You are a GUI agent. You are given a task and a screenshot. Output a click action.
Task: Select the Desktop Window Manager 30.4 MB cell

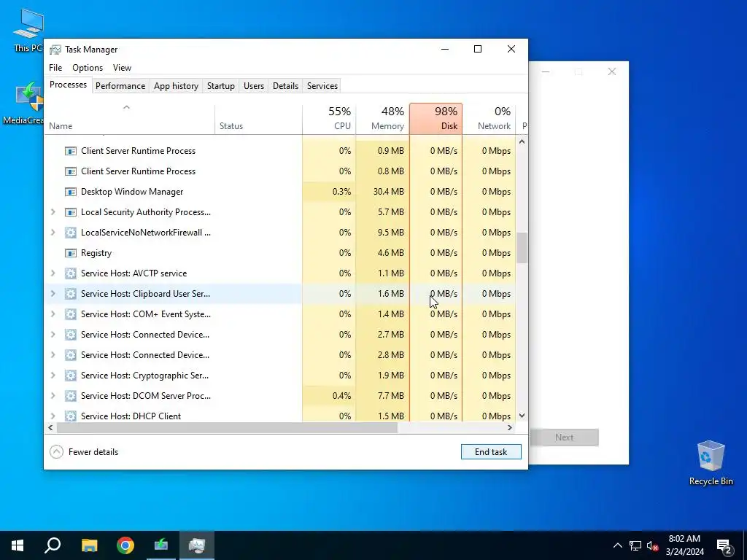(x=382, y=192)
